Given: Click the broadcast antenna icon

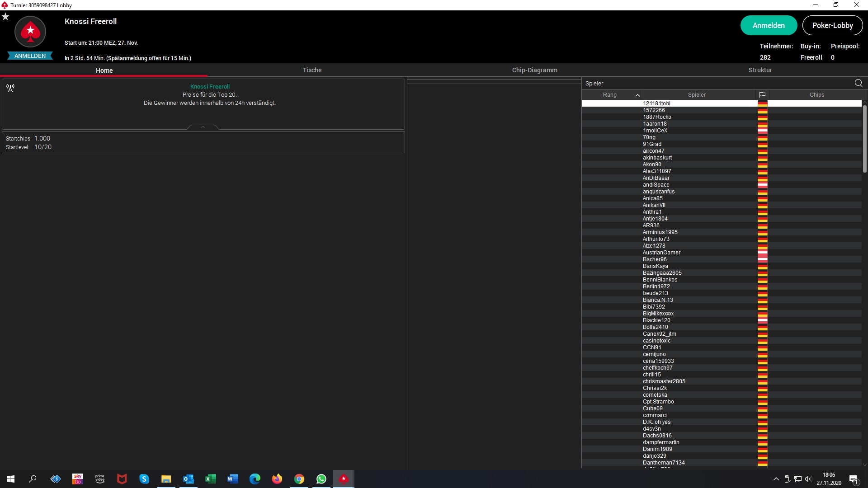Looking at the screenshot, I should [10, 88].
